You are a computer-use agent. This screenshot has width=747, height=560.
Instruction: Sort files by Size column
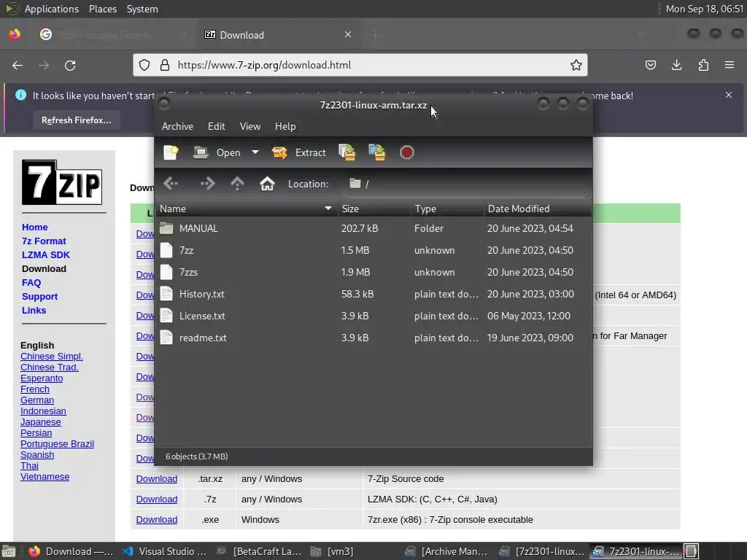[x=374, y=209]
